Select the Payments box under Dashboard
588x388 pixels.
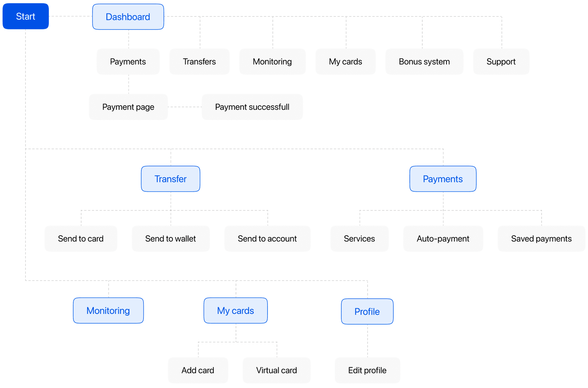click(128, 61)
